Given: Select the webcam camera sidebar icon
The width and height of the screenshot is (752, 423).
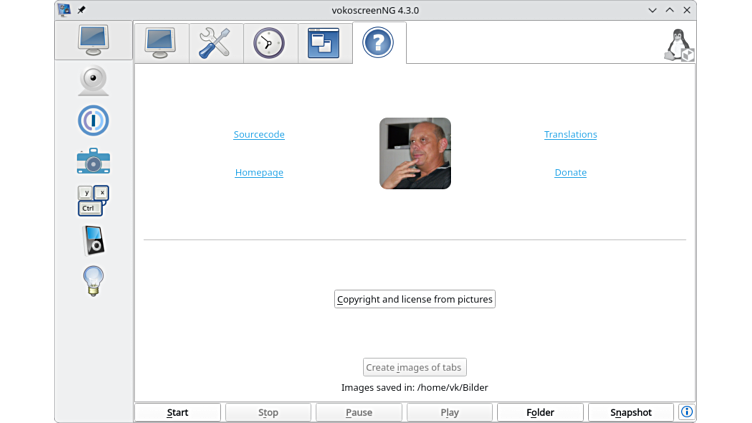Looking at the screenshot, I should point(93,81).
